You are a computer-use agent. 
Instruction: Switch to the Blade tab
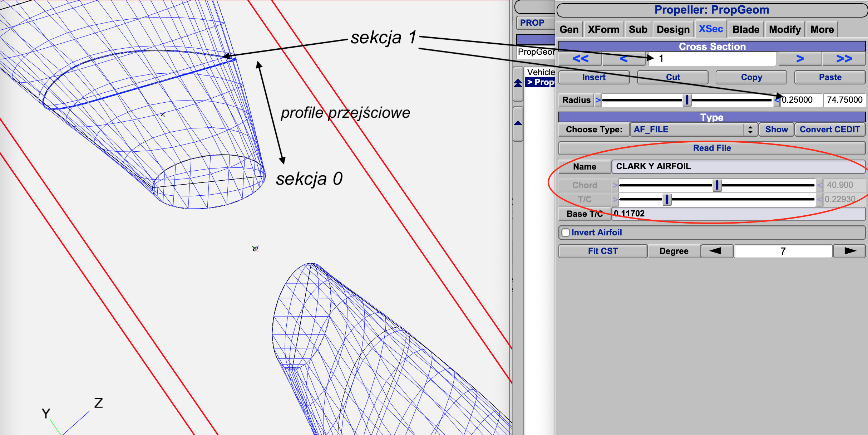click(746, 29)
